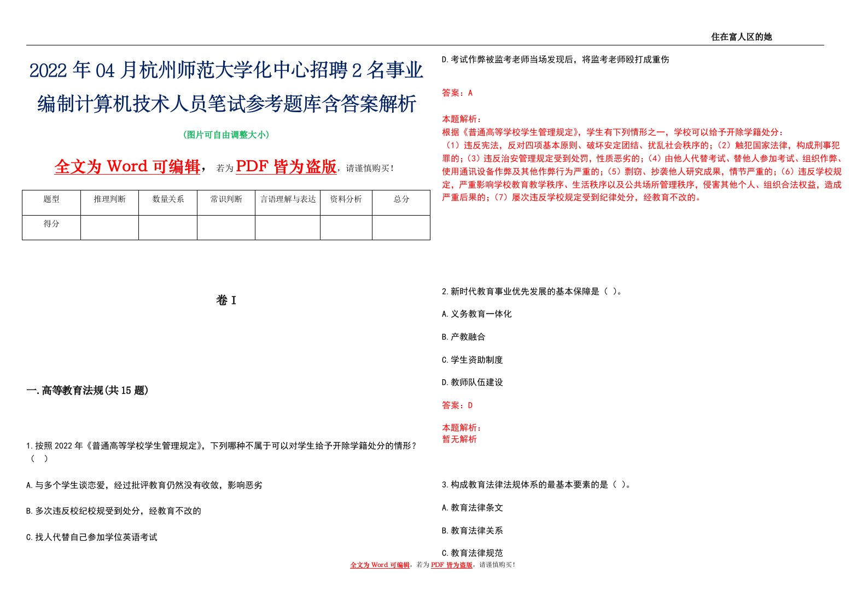Select option B 多次违反校纪校规受到处分

click(x=114, y=511)
